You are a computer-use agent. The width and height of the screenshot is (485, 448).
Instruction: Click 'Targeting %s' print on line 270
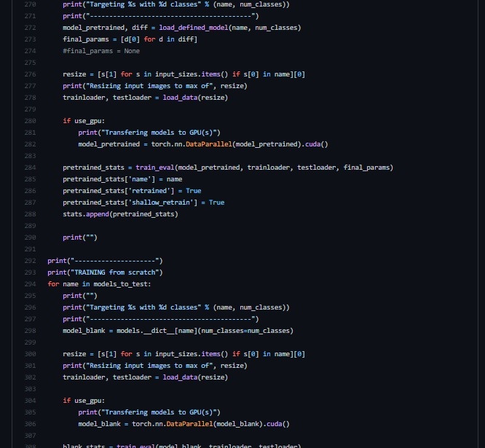[x=176, y=4]
